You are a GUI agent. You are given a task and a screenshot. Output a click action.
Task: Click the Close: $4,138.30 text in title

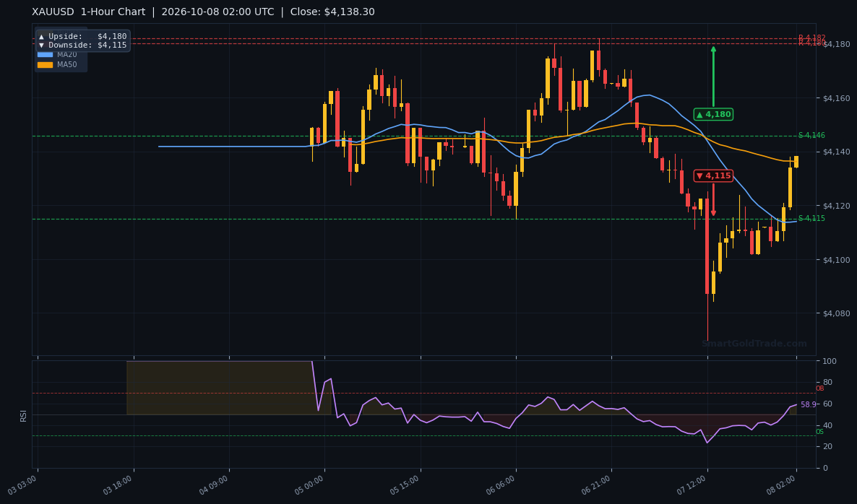[x=332, y=12]
